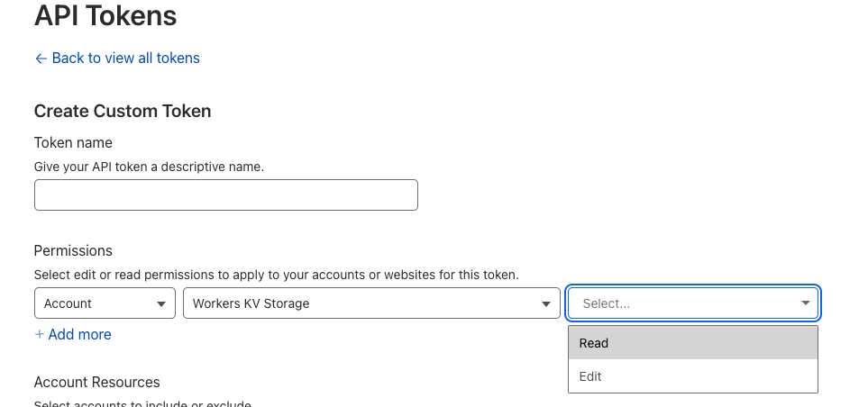Screen dimensions: 868x407
Task: Click the API Tokens page heading
Action: click(105, 15)
